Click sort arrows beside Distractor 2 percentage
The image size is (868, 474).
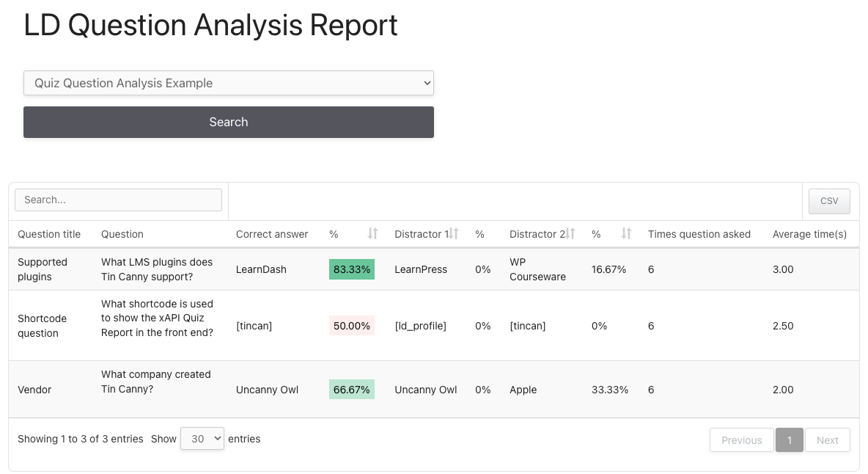coord(626,234)
